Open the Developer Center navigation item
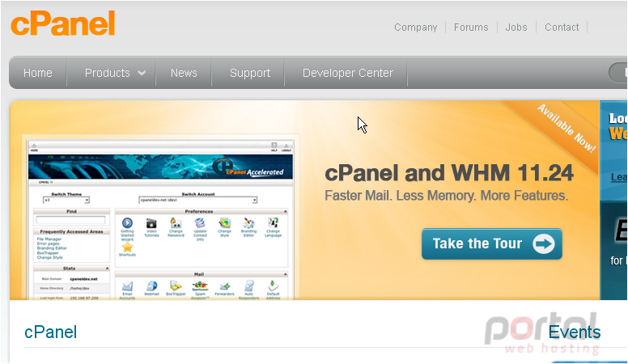 [x=348, y=73]
